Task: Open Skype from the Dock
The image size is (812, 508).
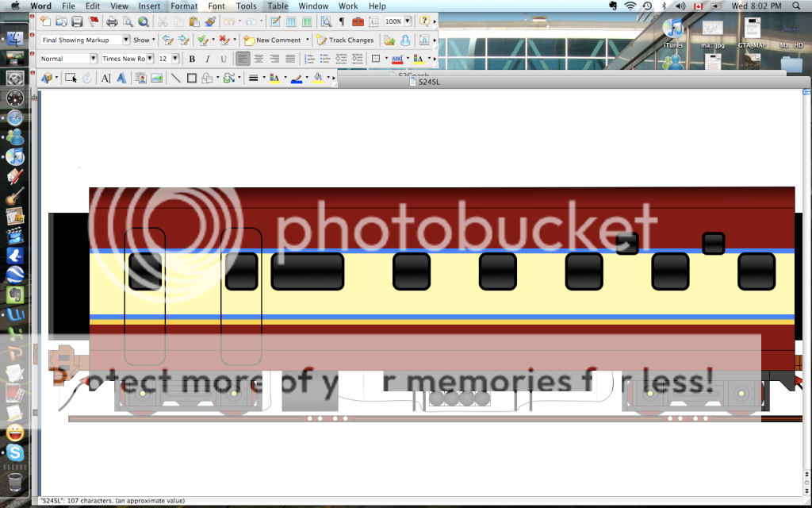Action: click(15, 452)
